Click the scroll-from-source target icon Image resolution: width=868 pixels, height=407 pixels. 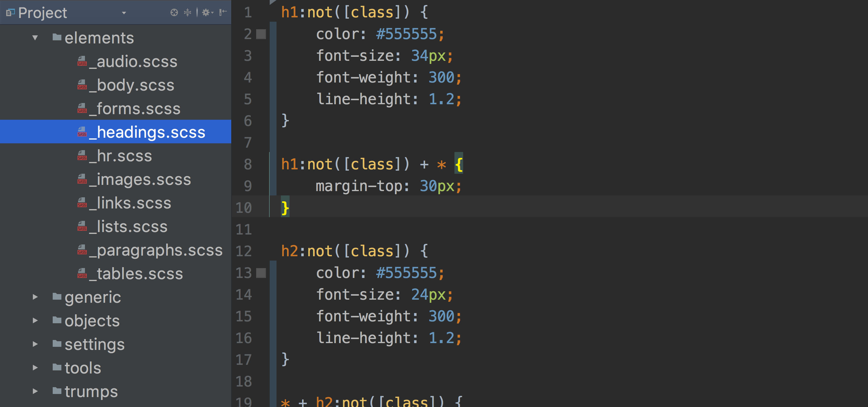(x=174, y=12)
